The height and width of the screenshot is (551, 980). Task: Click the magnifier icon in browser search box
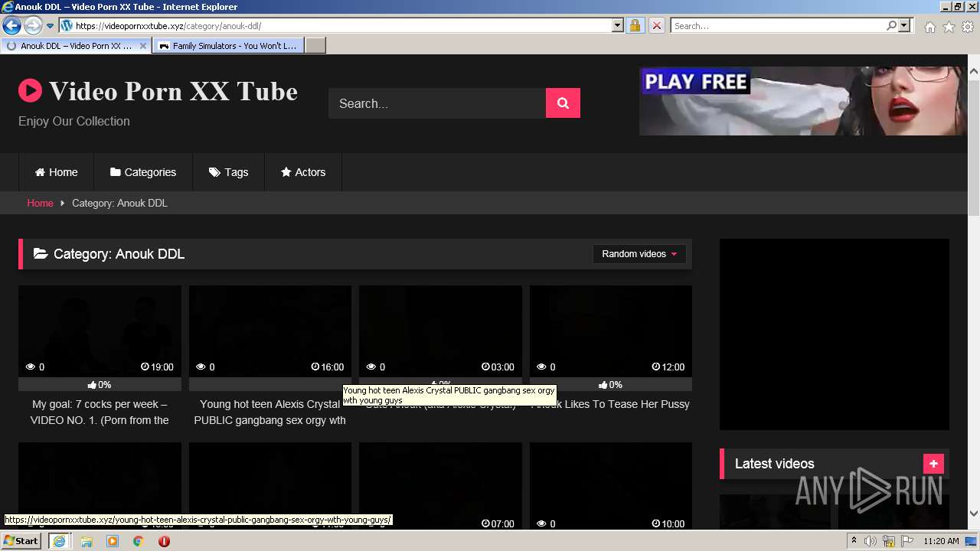click(x=891, y=26)
